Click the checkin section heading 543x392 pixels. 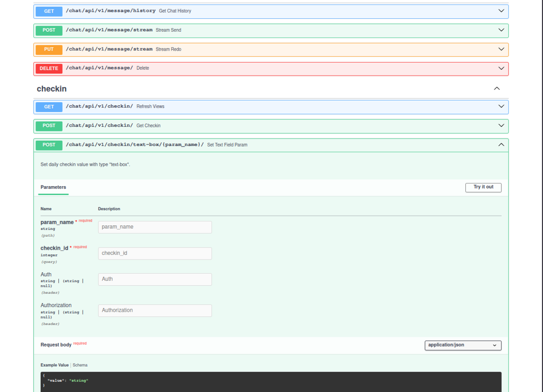[x=52, y=89]
